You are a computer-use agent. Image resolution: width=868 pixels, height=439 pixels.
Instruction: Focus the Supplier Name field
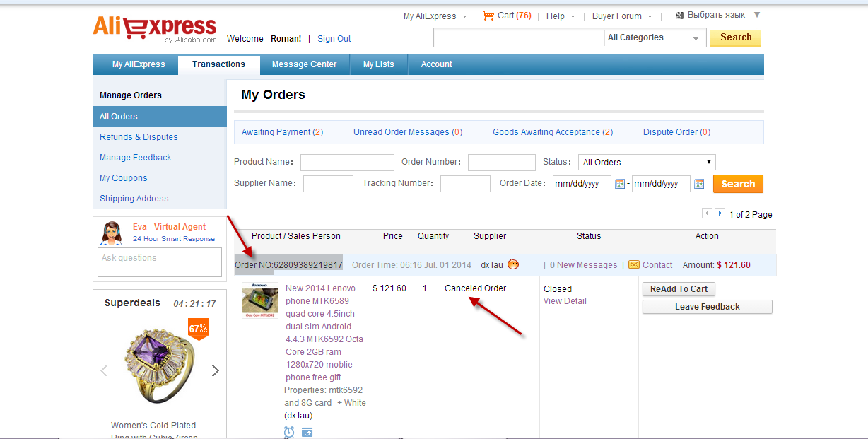328,184
